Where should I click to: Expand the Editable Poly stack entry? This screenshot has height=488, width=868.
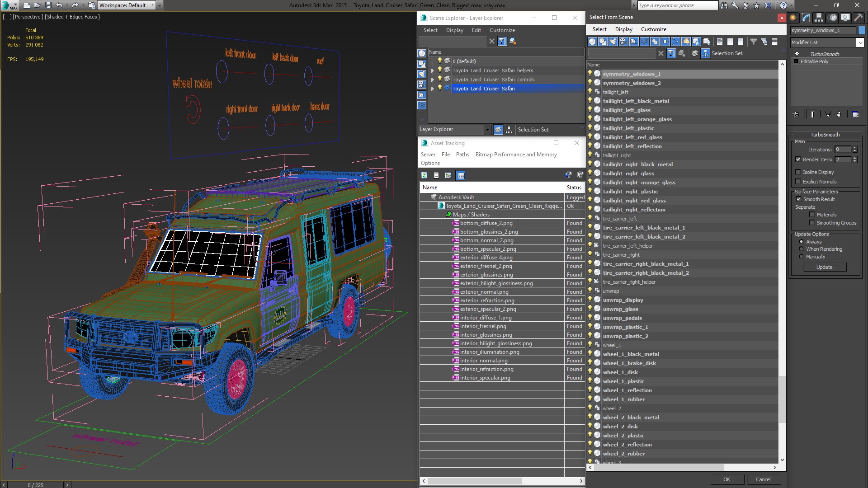pyautogui.click(x=796, y=61)
